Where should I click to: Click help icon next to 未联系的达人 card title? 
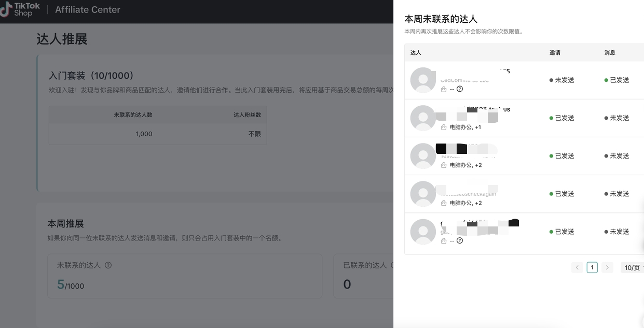[108, 265]
